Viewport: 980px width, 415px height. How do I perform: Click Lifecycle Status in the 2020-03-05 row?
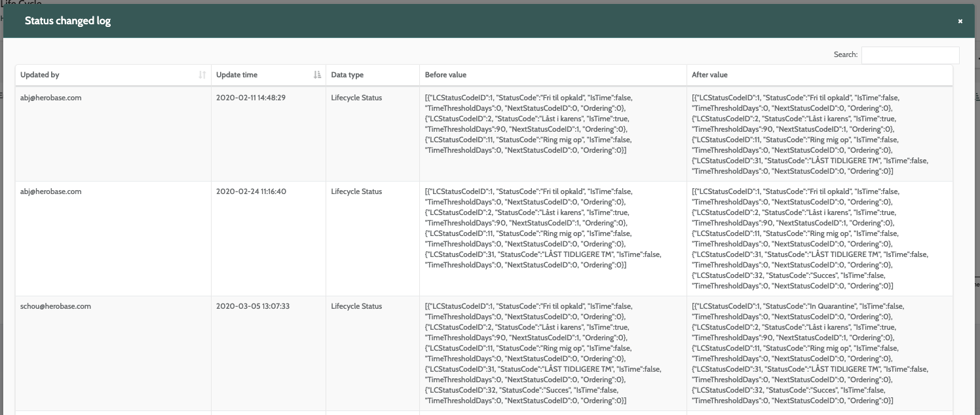pos(356,306)
